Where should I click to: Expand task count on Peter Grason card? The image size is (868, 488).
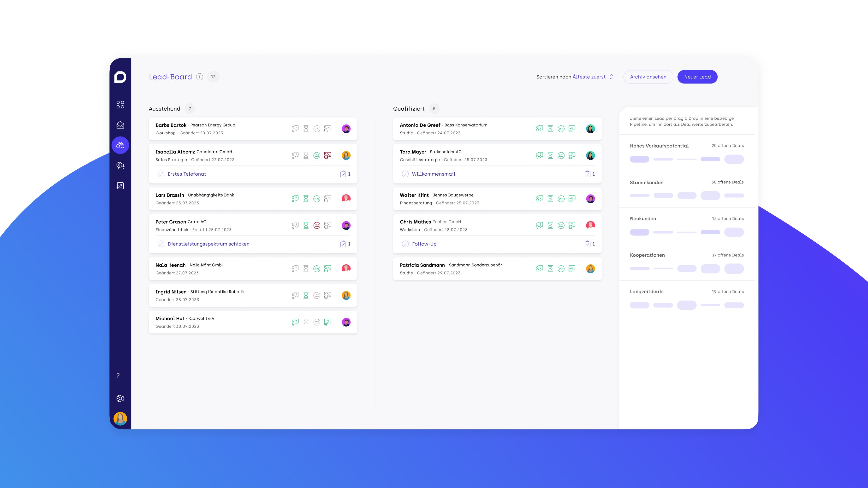click(345, 244)
